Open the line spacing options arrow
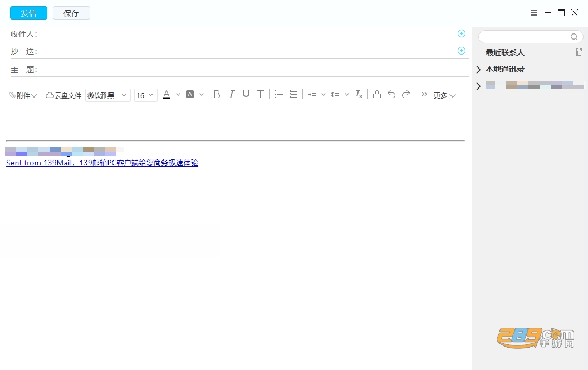This screenshot has height=370, width=588. (x=347, y=95)
